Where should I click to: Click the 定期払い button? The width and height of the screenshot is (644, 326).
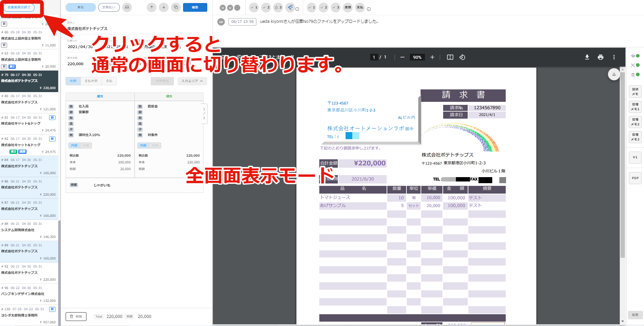[109, 7]
